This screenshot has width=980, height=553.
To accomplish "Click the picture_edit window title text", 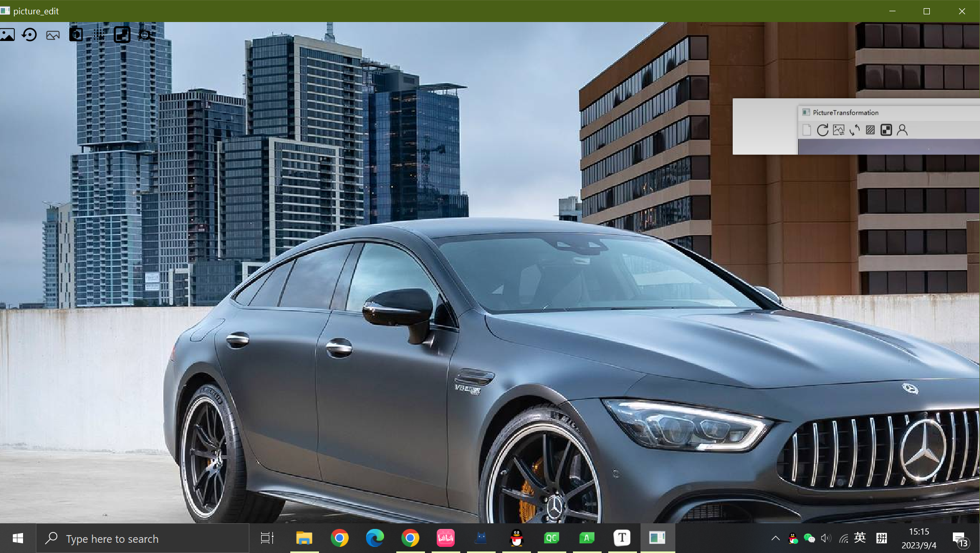I will coord(36,11).
